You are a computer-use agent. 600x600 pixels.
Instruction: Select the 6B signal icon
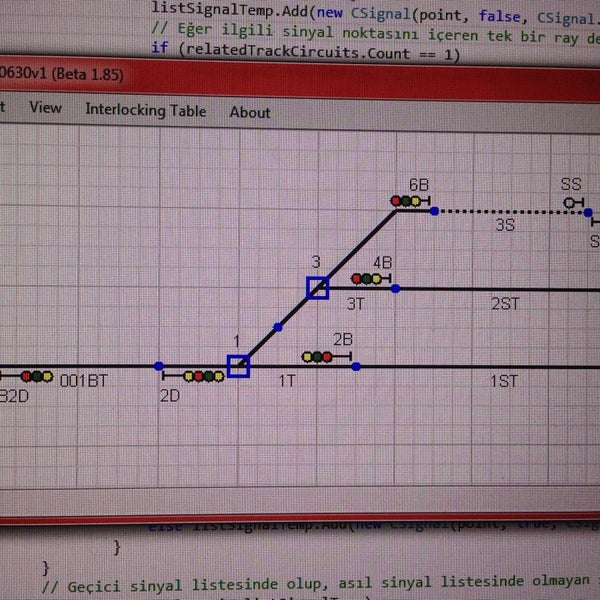pyautogui.click(x=410, y=201)
